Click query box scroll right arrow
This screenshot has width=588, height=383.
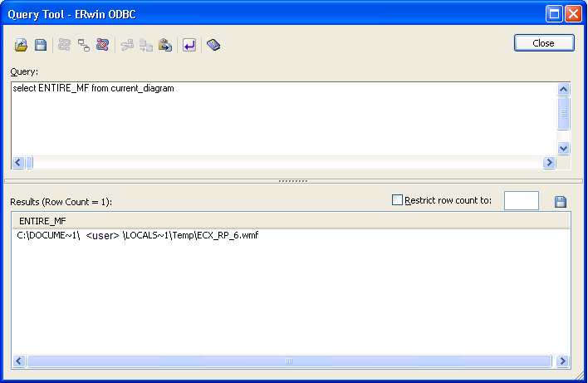pos(549,163)
